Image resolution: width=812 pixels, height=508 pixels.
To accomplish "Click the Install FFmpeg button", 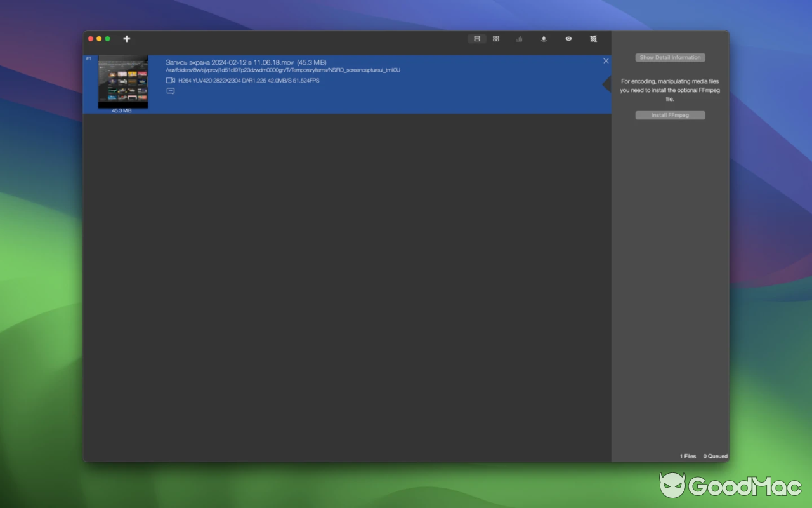I will coord(670,115).
